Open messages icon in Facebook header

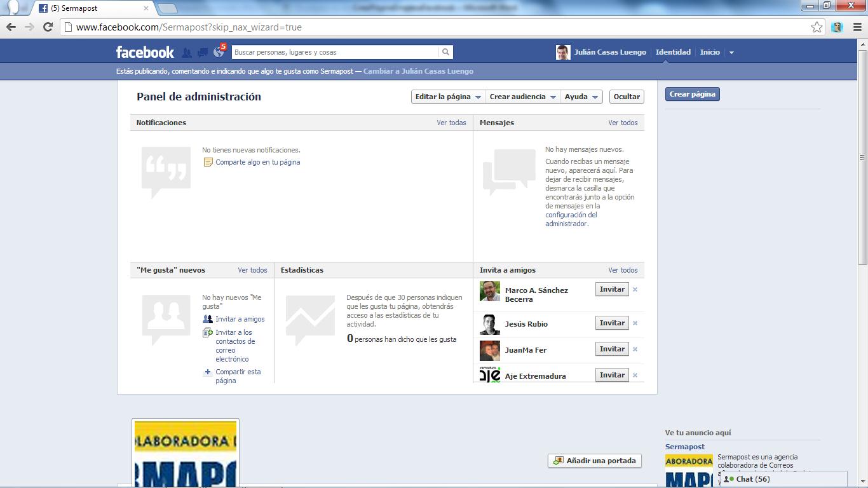[203, 53]
